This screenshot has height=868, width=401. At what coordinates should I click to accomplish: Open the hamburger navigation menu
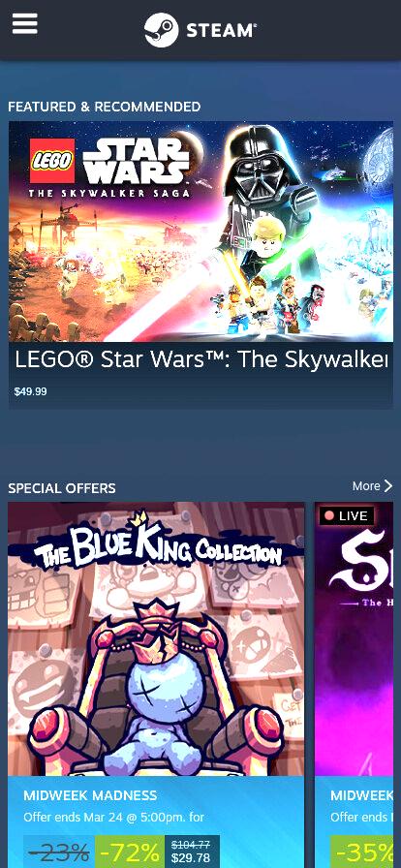point(25,24)
